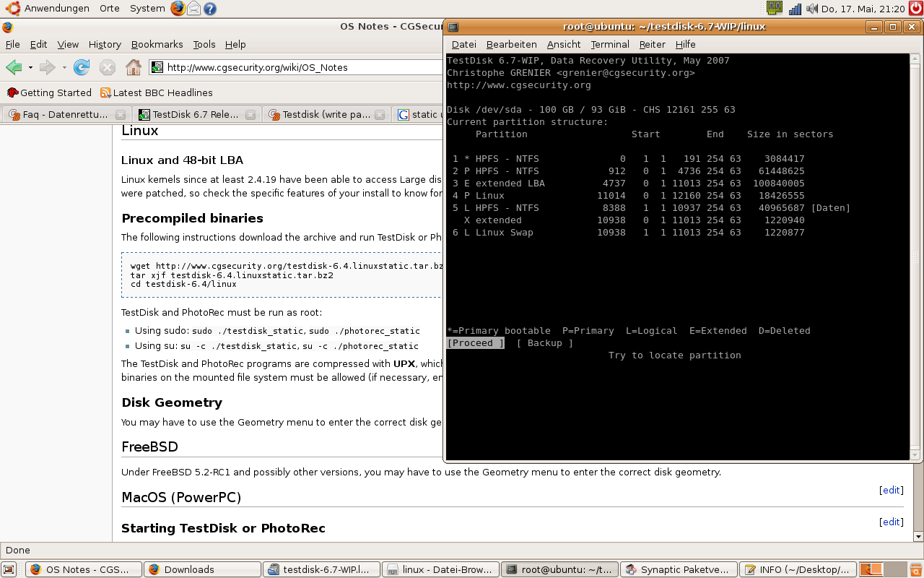The height and width of the screenshot is (578, 924).
Task: Open Firefox Bookmarks menu
Action: (157, 44)
